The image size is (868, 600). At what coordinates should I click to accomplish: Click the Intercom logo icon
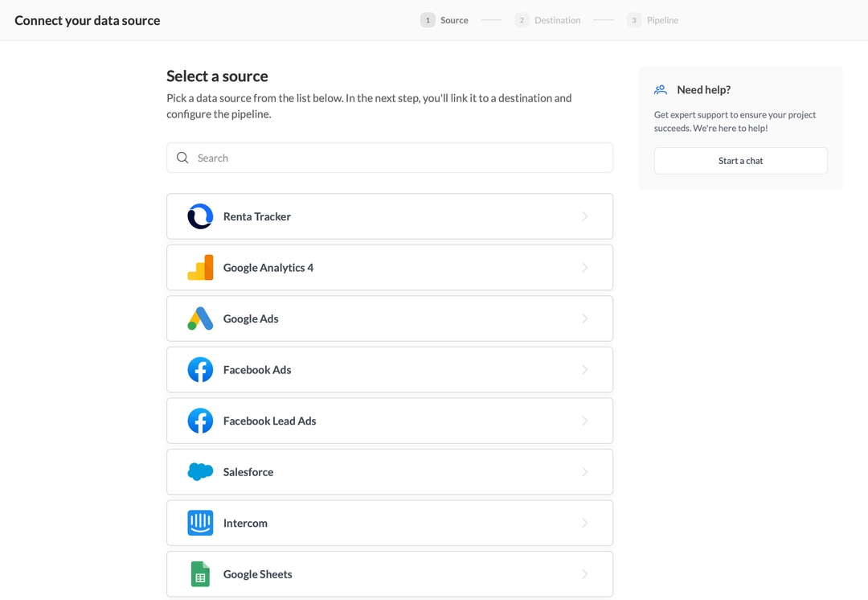(200, 523)
